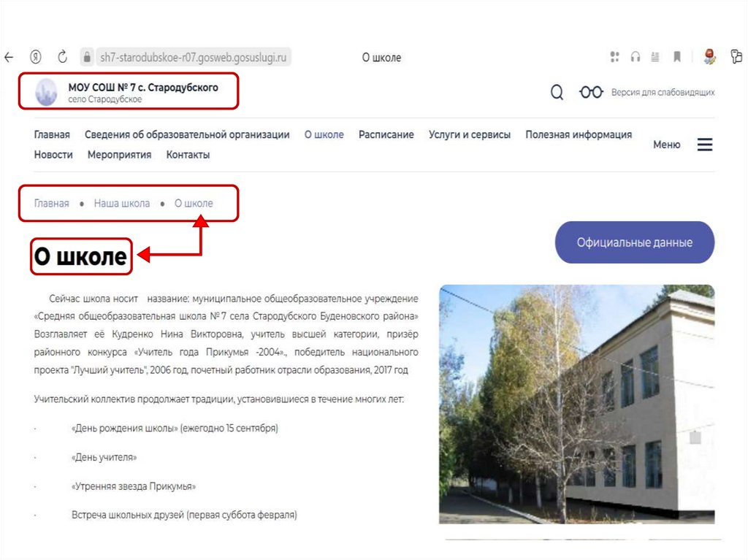Go back with the browser back arrow
This screenshot has width=748, height=560.
tap(9, 58)
